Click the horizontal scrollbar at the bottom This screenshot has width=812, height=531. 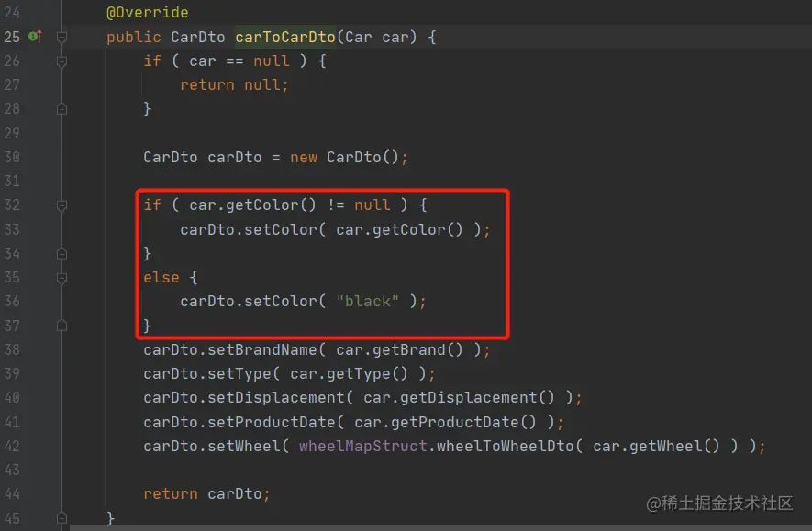point(440,528)
